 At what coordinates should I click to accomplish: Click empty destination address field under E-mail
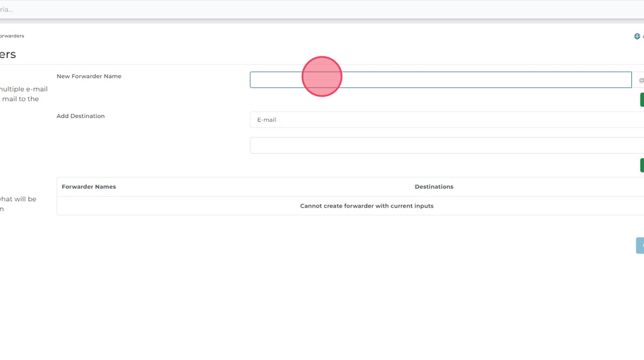(x=446, y=145)
